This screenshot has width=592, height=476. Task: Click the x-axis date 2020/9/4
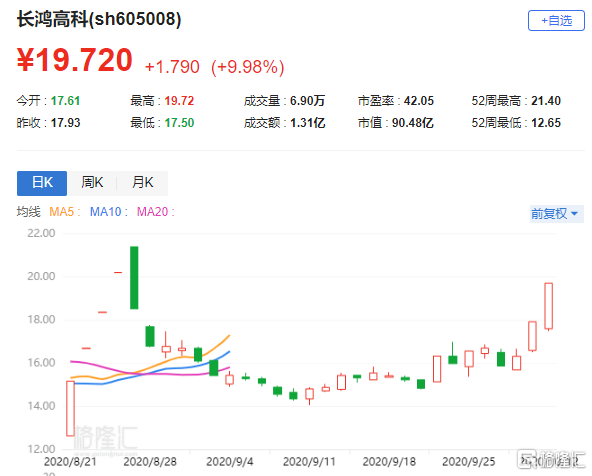[229, 462]
